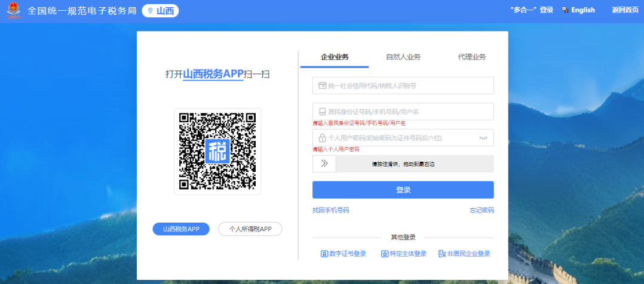Choose 特定主体登录 login method
The width and height of the screenshot is (644, 284).
coord(404,254)
